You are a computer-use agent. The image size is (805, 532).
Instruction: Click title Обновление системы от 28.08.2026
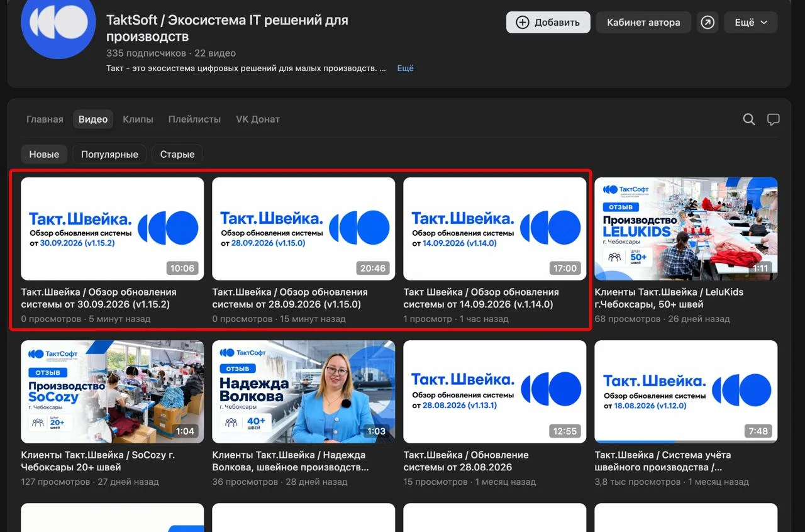466,461
